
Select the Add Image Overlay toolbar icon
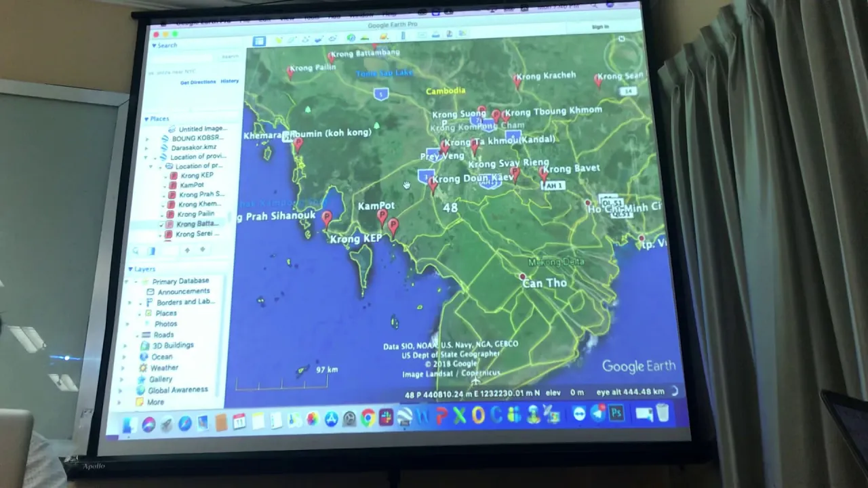tap(319, 39)
